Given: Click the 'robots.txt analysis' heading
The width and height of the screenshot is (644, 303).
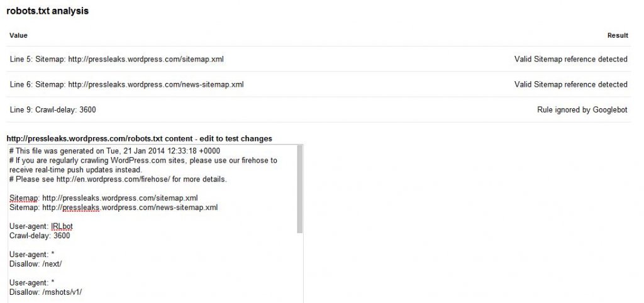Looking at the screenshot, I should [47, 11].
